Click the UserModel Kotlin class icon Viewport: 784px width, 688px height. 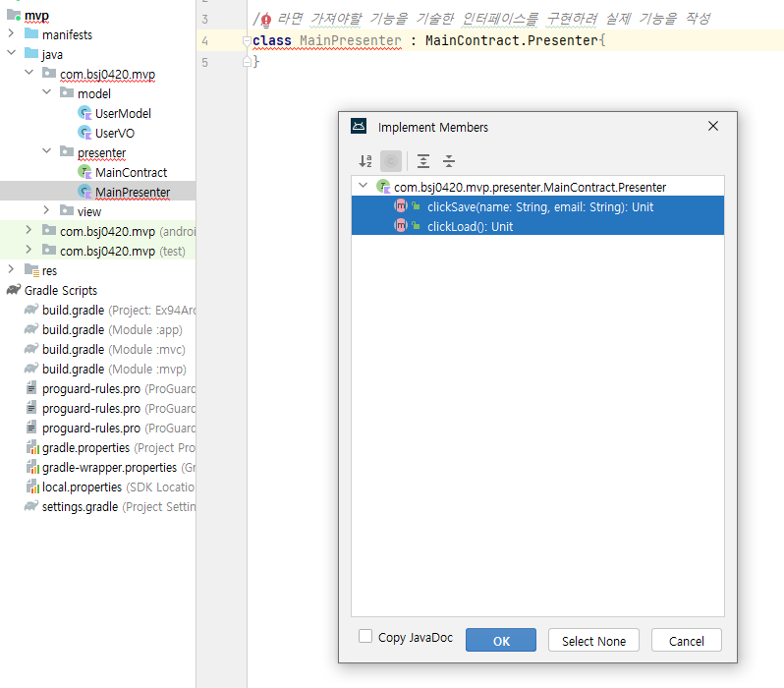pyautogui.click(x=85, y=113)
